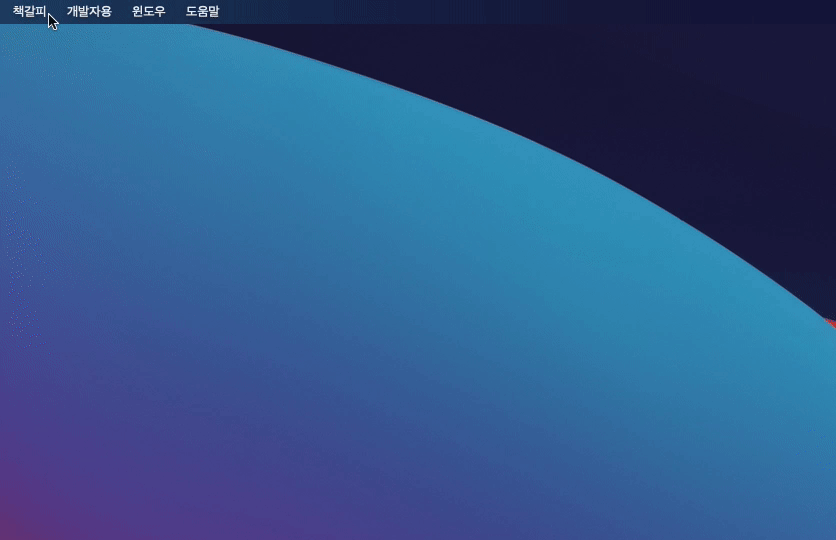Image resolution: width=836 pixels, height=540 pixels.
Task: Open the 책갈피 menu
Action: [x=29, y=11]
